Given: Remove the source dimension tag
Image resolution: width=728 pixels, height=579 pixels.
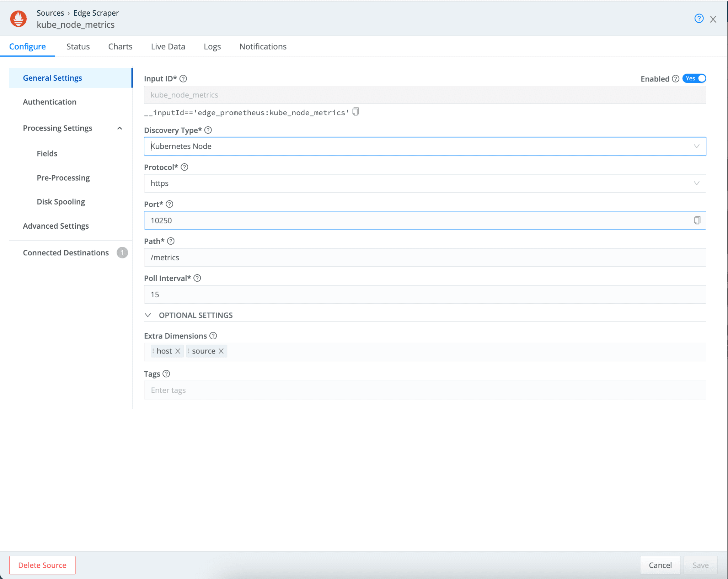Looking at the screenshot, I should (221, 351).
